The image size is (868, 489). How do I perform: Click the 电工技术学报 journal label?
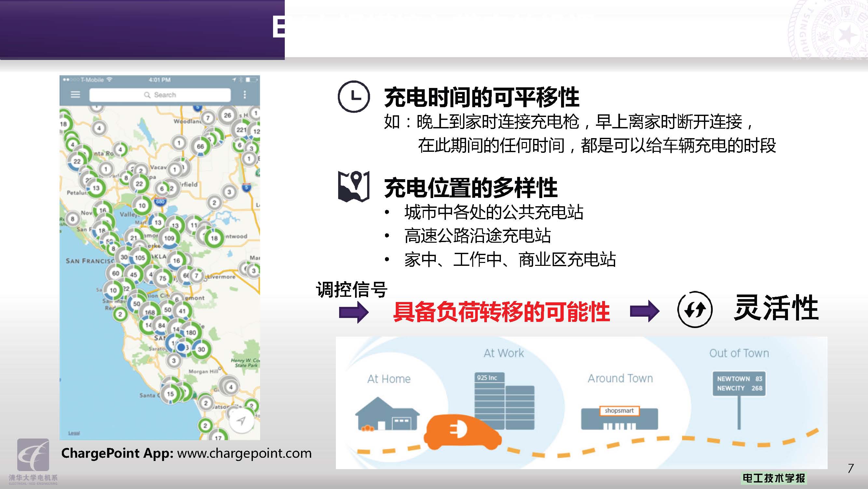(x=774, y=478)
